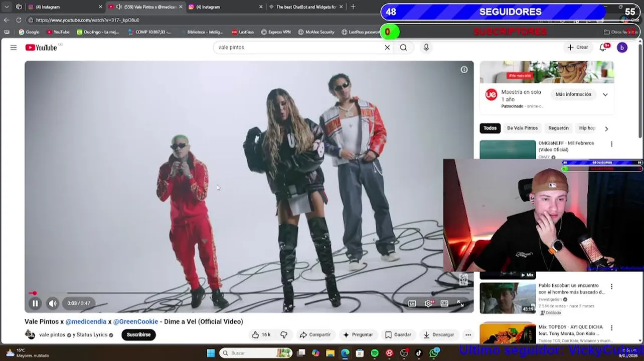This screenshot has height=361, width=644.
Task: Select the Reguetón filter chip
Action: coord(558,128)
